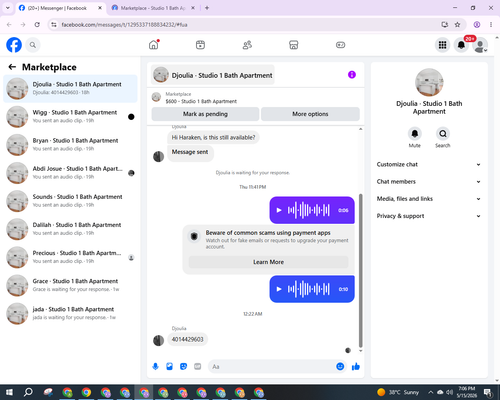Expand Media, files and links section
This screenshot has width=500, height=400.
429,199
